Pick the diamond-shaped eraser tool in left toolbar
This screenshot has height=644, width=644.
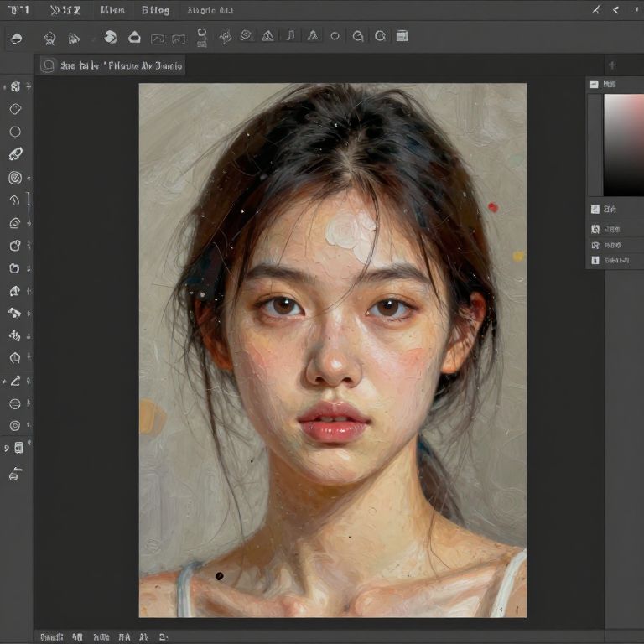(15, 109)
